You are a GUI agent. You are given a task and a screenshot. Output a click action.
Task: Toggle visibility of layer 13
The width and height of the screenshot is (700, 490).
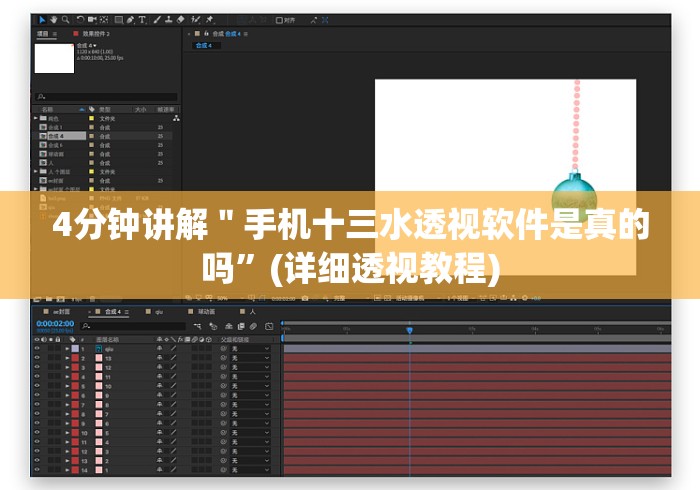[37, 358]
